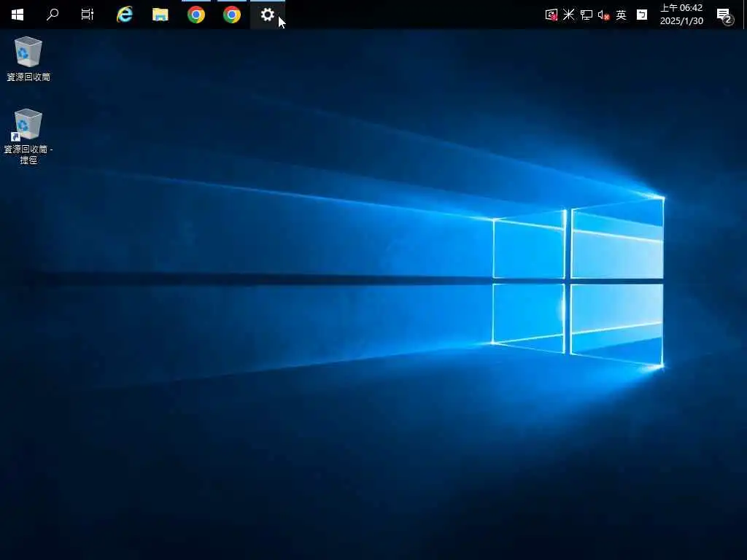Click the Windows Update alert tray icon
The width and height of the screenshot is (747, 560).
pyautogui.click(x=551, y=15)
